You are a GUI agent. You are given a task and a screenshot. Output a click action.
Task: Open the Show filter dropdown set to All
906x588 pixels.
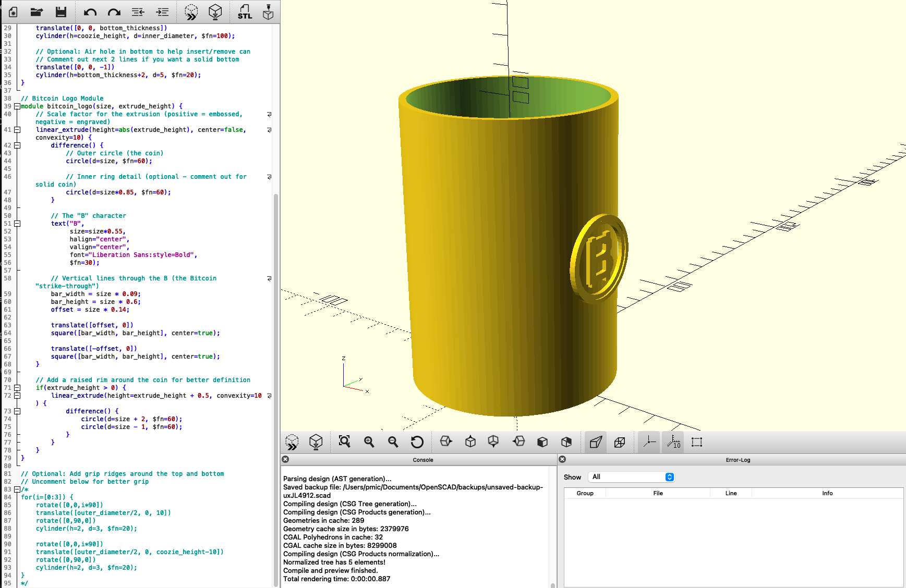tap(632, 477)
